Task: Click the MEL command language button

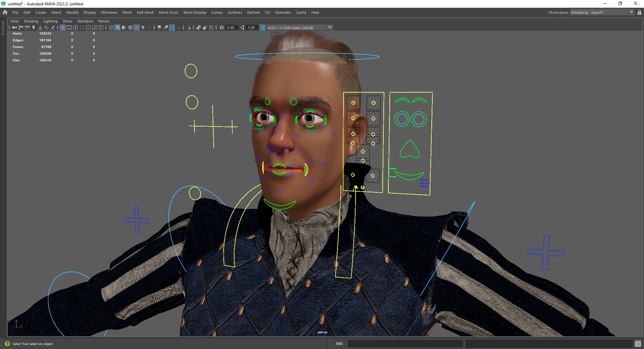Action: [339, 344]
